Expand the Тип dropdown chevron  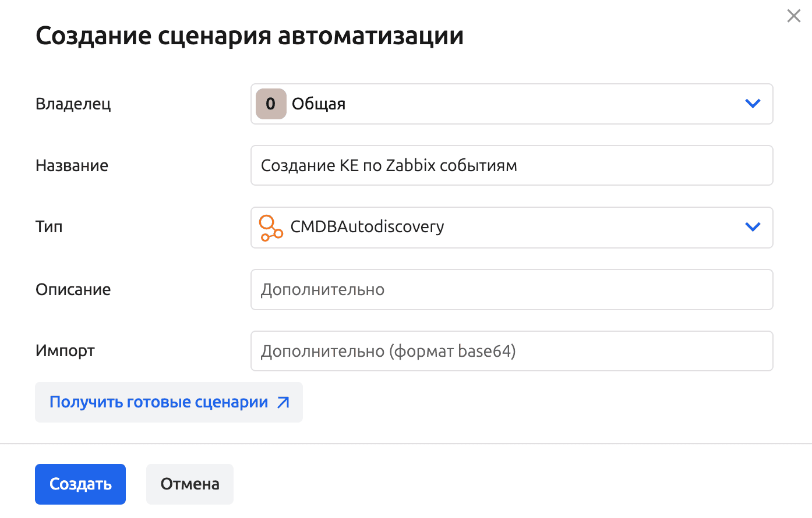(x=753, y=227)
